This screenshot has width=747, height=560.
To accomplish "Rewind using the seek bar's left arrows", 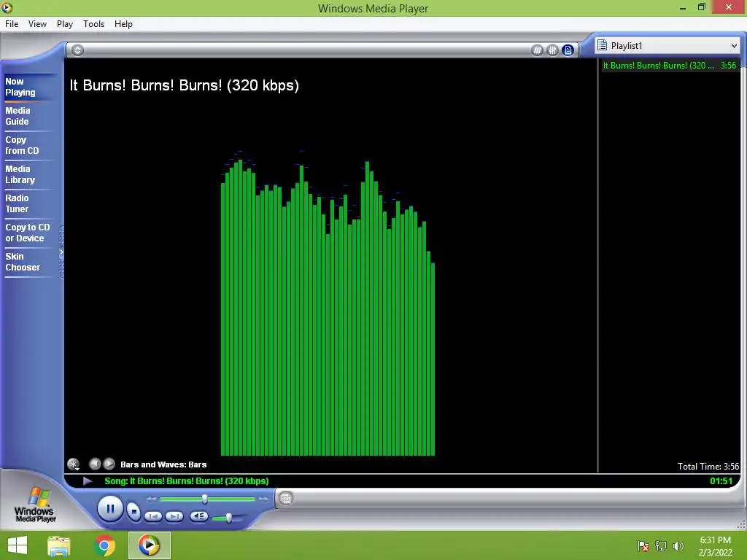I will tap(152, 499).
